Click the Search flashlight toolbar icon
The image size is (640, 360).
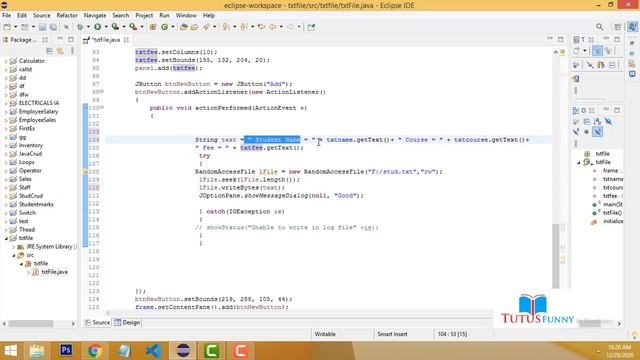(207, 27)
